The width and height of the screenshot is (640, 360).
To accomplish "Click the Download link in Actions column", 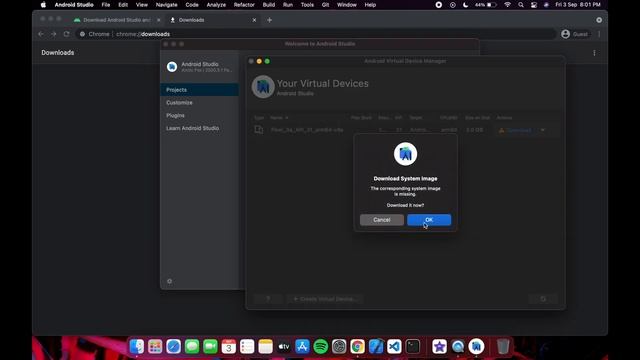I will 518,130.
